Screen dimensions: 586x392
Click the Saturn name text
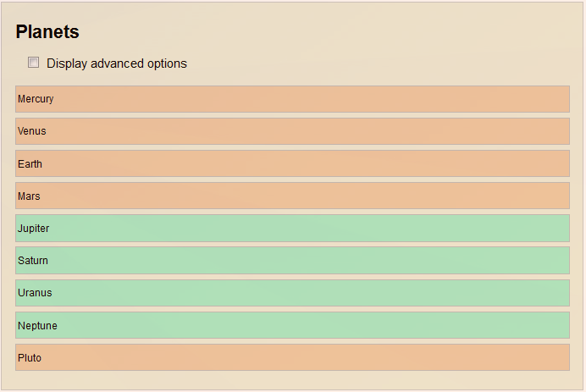(x=33, y=261)
